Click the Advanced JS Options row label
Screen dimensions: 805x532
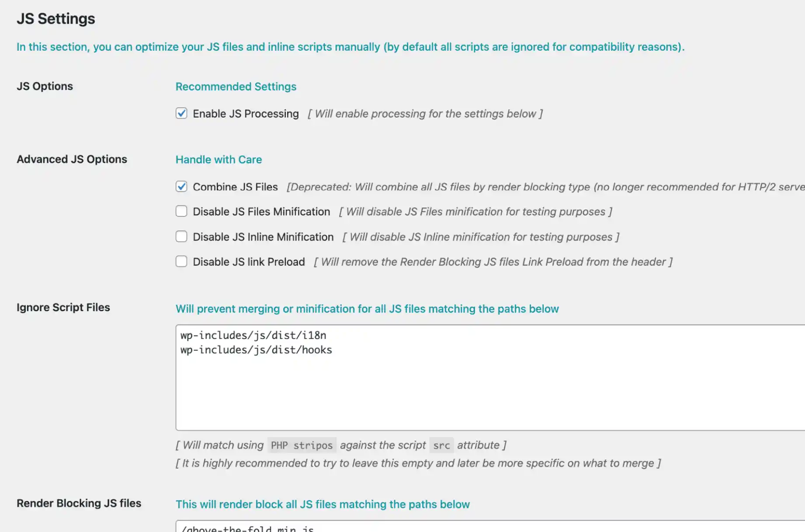click(x=72, y=159)
